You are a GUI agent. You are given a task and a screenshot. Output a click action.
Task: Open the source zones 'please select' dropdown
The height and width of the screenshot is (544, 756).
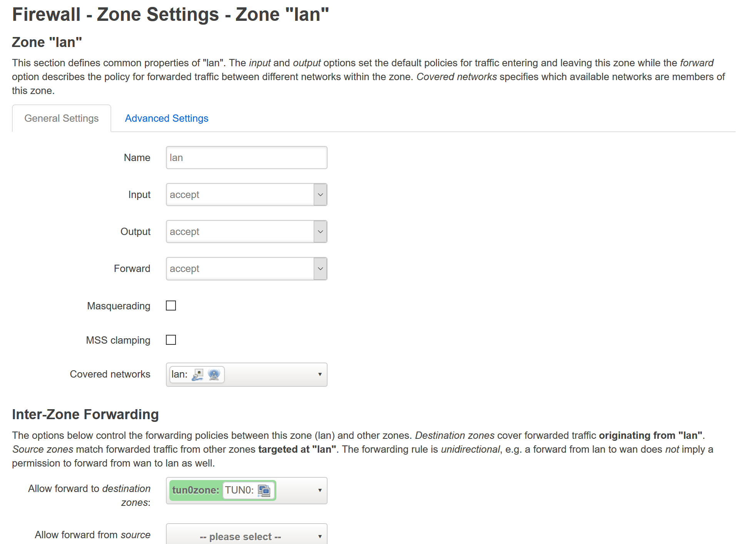[x=246, y=536]
